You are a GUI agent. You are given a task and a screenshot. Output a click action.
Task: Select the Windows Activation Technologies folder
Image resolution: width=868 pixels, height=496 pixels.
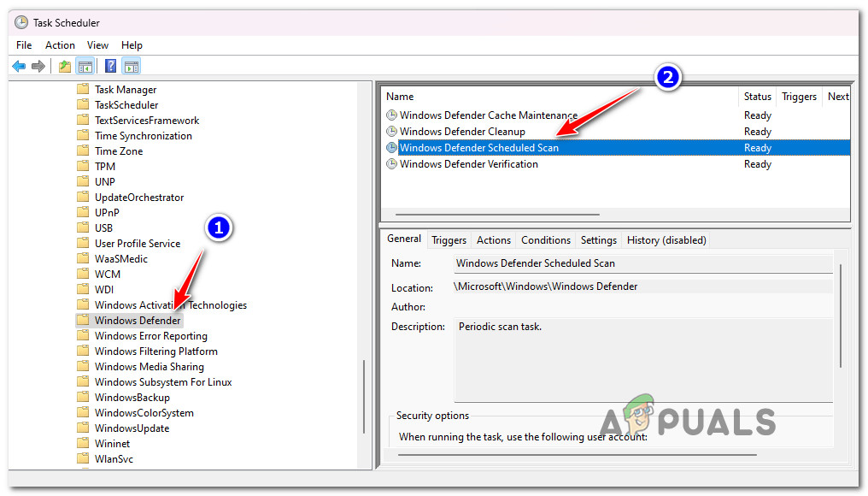click(171, 304)
